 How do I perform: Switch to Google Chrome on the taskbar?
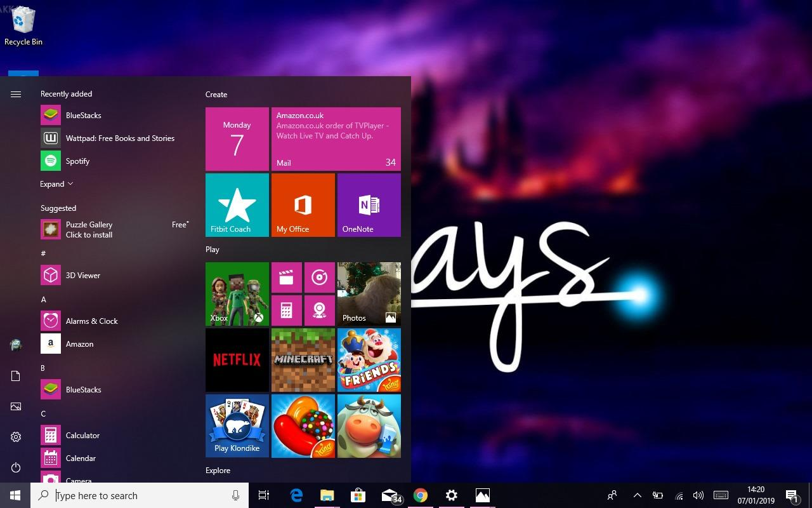pos(420,495)
